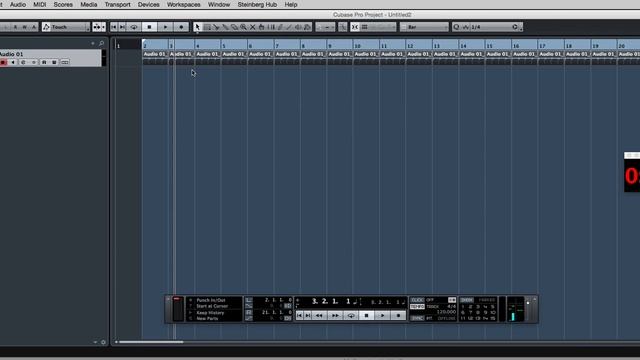Select the Zoom magnifier tool
The height and width of the screenshot is (360, 640).
coord(243,27)
